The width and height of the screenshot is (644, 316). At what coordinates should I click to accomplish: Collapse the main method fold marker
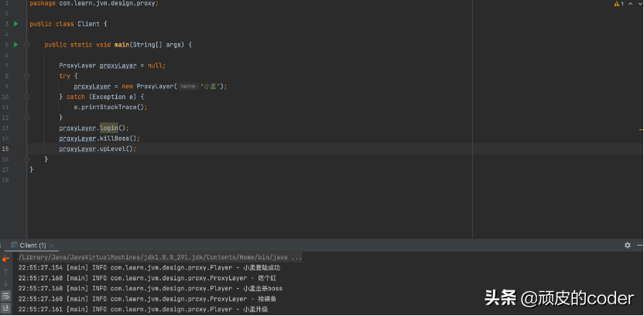point(27,45)
